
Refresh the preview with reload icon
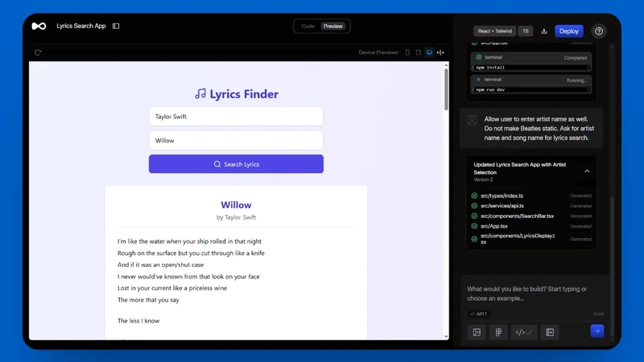coord(38,52)
